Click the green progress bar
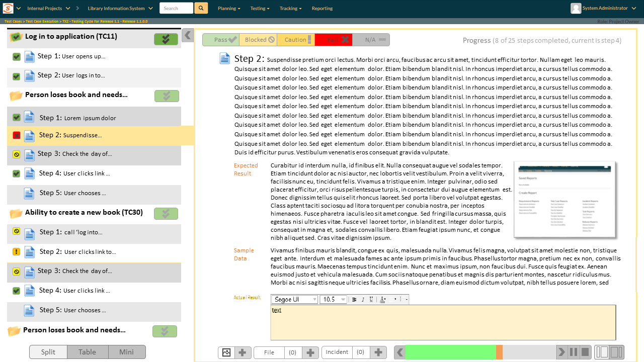The image size is (644, 362). pos(450,352)
